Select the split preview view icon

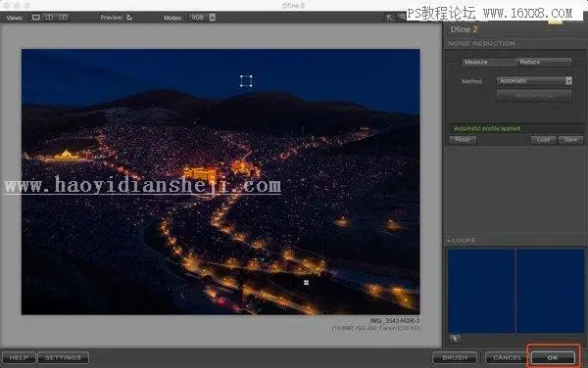[x=49, y=18]
